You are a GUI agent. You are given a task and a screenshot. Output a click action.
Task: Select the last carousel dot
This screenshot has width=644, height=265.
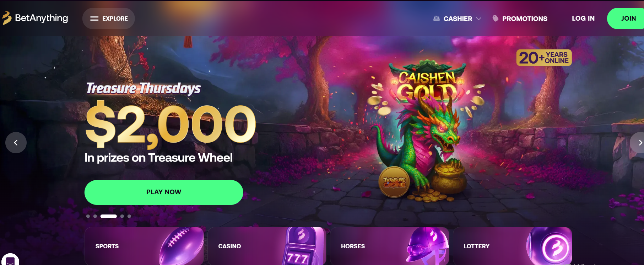pyautogui.click(x=129, y=216)
